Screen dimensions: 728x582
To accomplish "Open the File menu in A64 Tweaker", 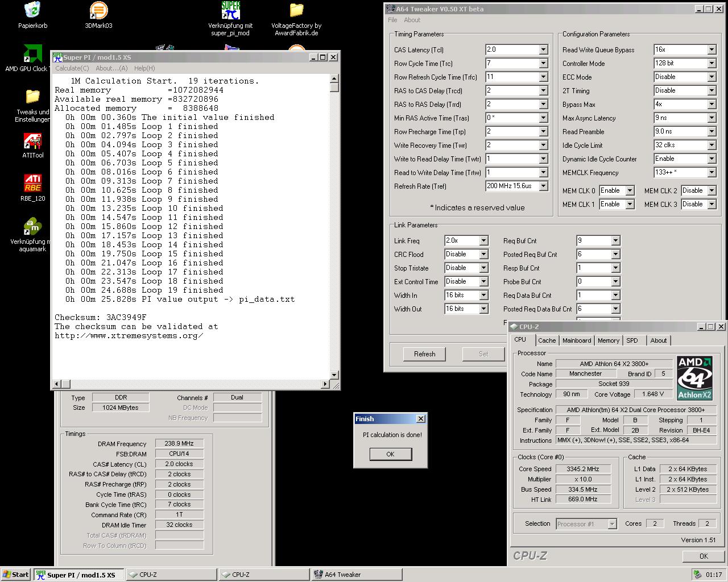I will [392, 20].
